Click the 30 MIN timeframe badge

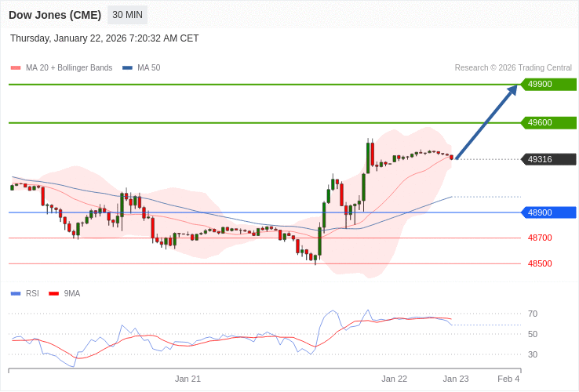[127, 15]
